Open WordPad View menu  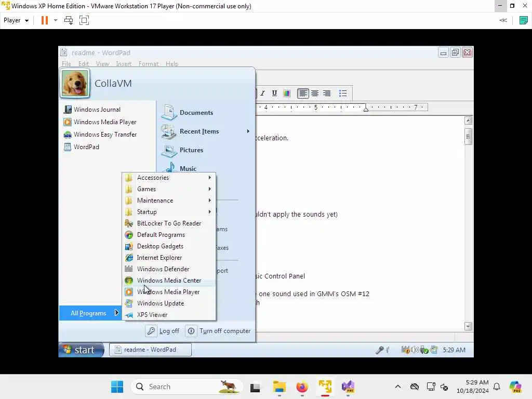[x=102, y=64]
